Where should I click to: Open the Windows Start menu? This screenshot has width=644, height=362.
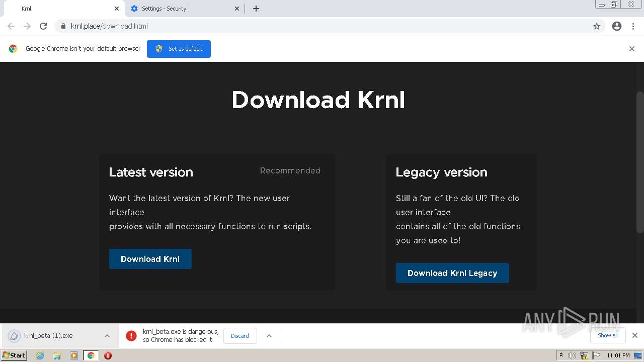coord(14,355)
